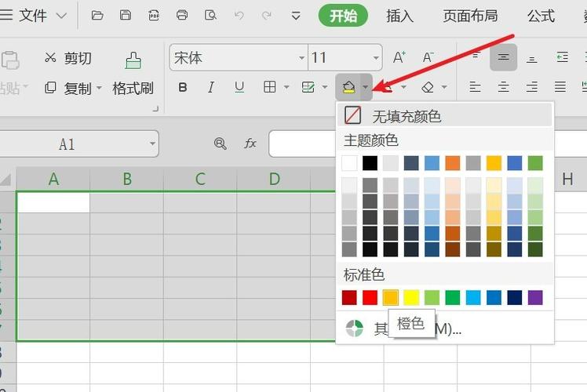587x392 pixels.
Task: Select column A header
Action: pyautogui.click(x=53, y=179)
